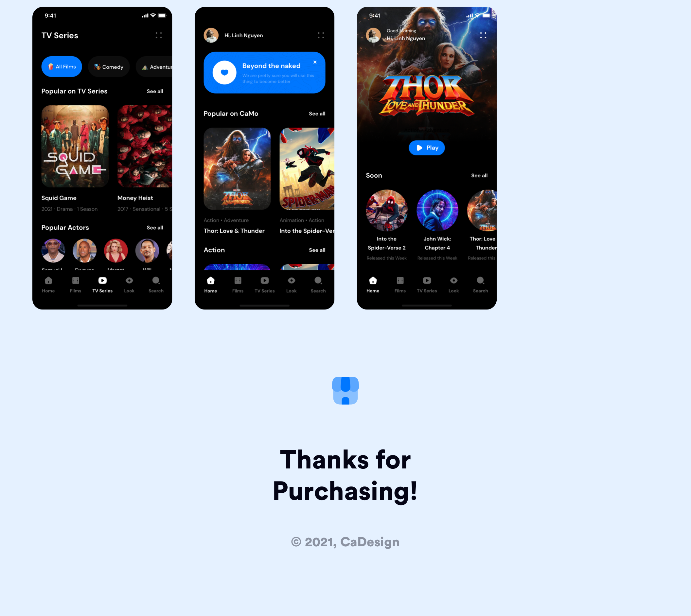Select the Home tab on center screen
The width and height of the screenshot is (691, 616).
(x=210, y=284)
